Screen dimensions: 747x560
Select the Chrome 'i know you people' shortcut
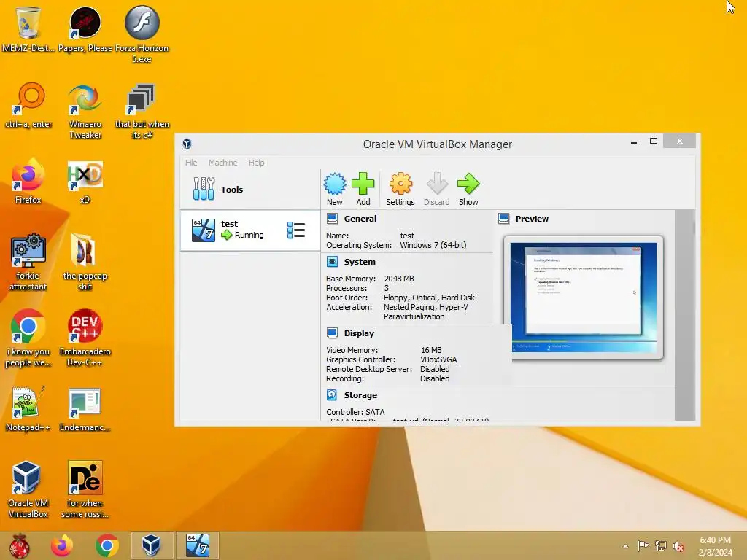tap(28, 338)
